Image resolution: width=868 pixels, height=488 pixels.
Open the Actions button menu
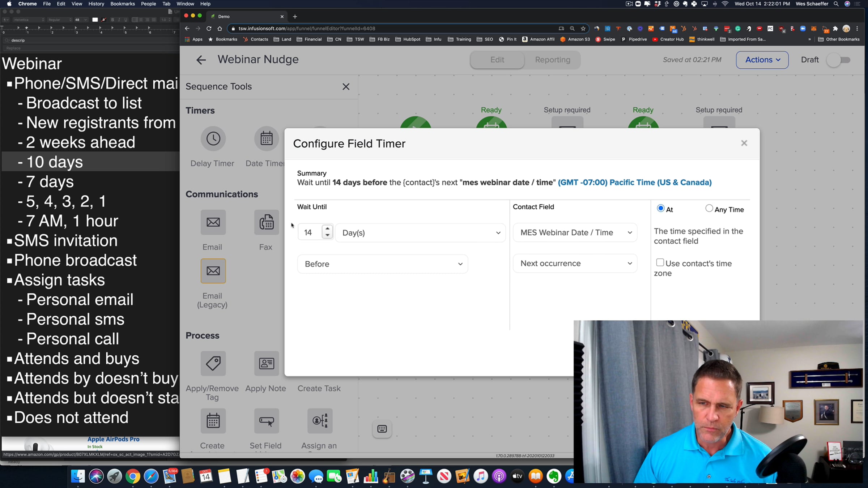click(762, 60)
